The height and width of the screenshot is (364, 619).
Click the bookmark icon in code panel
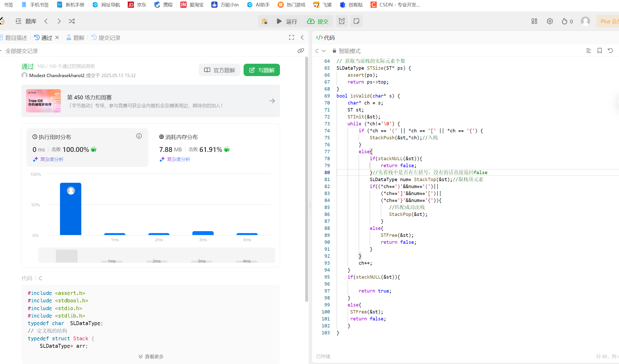[599, 51]
